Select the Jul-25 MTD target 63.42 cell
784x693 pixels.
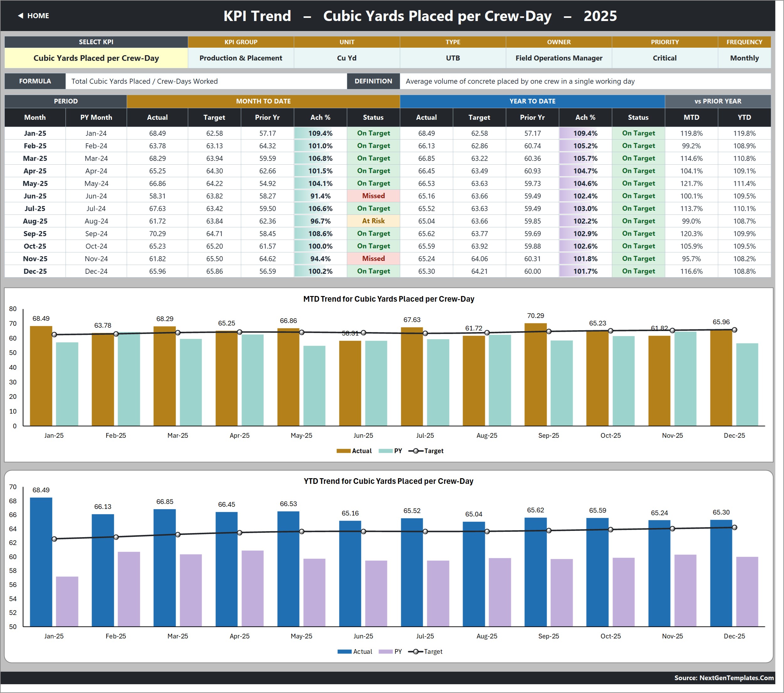215,209
